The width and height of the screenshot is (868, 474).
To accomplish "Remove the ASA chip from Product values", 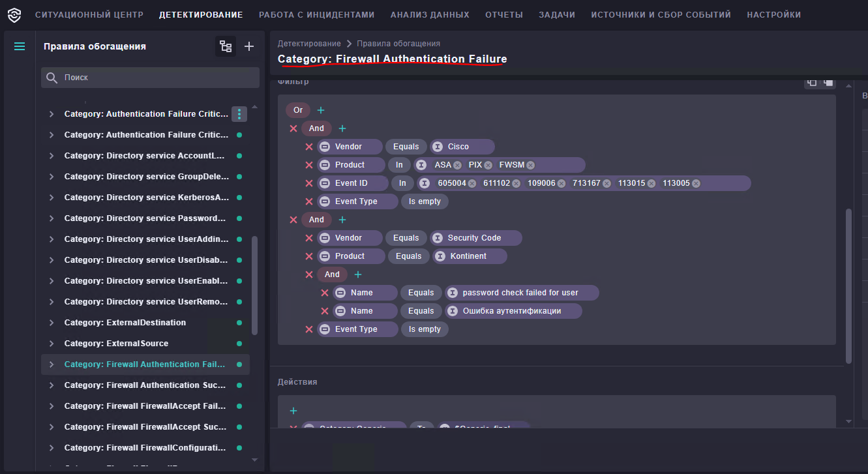I will point(457,165).
